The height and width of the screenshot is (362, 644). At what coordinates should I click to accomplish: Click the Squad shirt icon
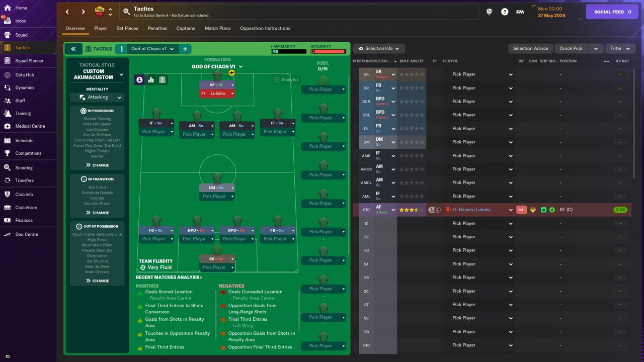[8, 35]
